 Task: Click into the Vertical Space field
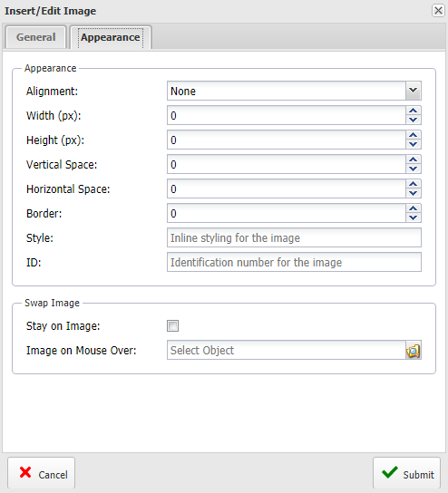click(287, 164)
